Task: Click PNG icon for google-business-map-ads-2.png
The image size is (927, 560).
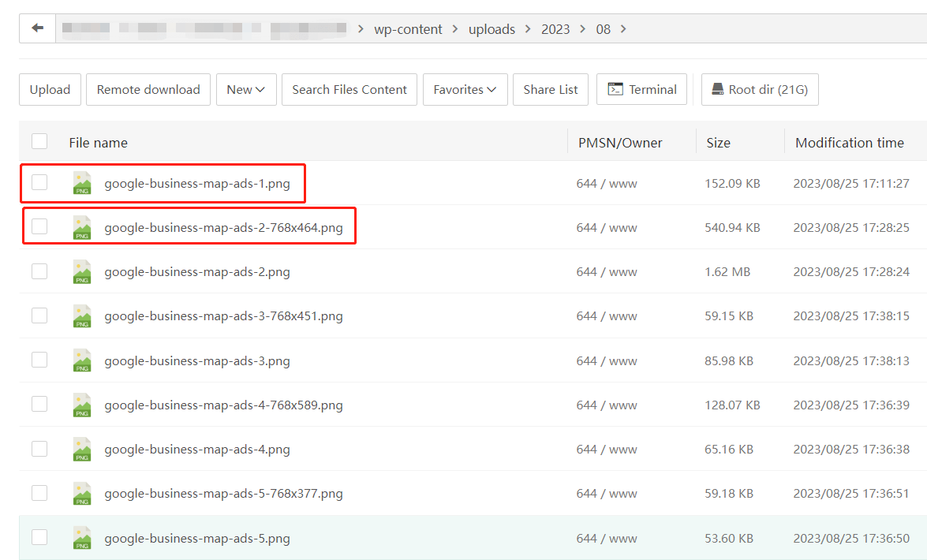Action: (x=82, y=272)
